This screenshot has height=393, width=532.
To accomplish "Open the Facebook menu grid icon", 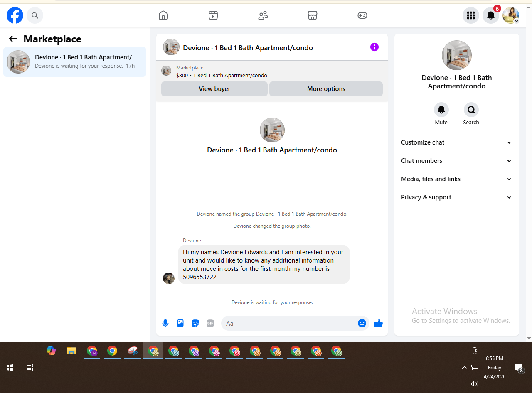I will (x=471, y=15).
